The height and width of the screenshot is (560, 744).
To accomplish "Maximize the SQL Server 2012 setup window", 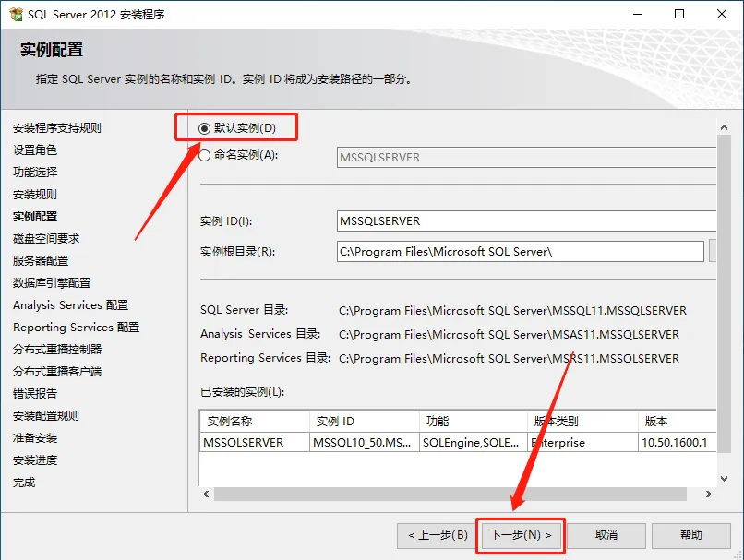I will click(679, 14).
